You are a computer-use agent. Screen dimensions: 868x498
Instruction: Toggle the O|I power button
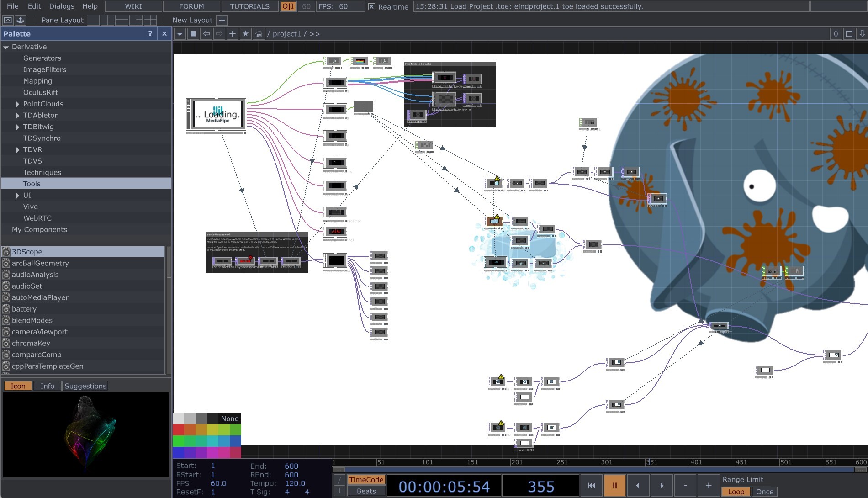(288, 6)
